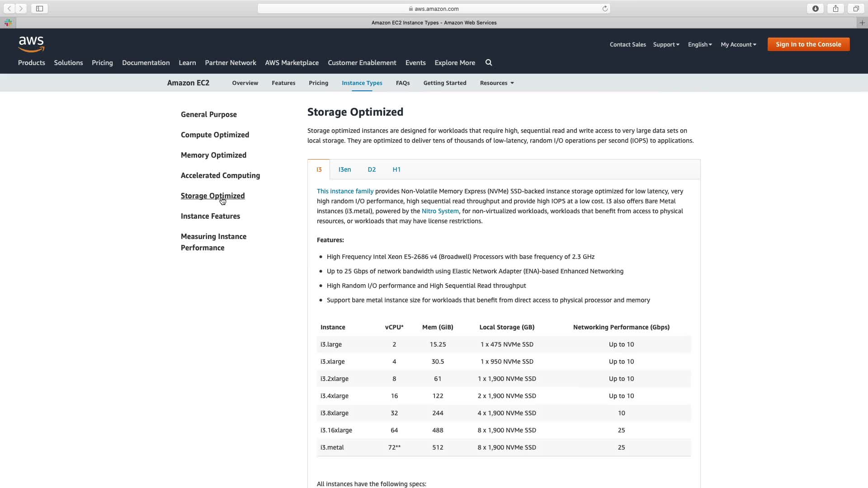The height and width of the screenshot is (488, 868).
Task: Show all tabs overview icon
Action: 856,9
